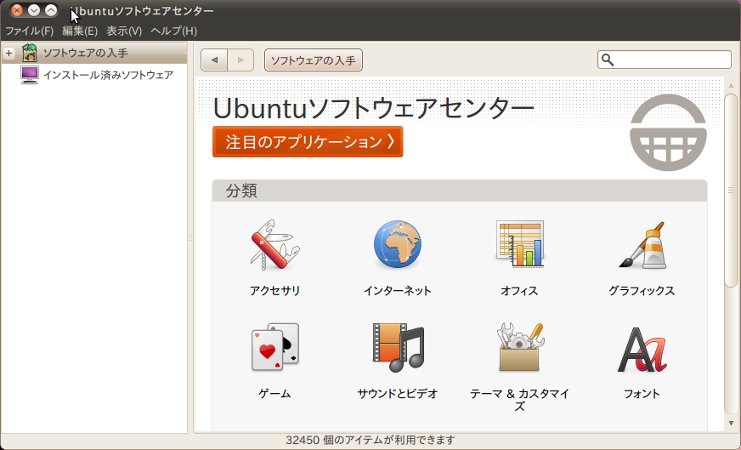This screenshot has height=450, width=741.
Task: Click the vertical scrollbar of the main pane
Action: coord(729,250)
